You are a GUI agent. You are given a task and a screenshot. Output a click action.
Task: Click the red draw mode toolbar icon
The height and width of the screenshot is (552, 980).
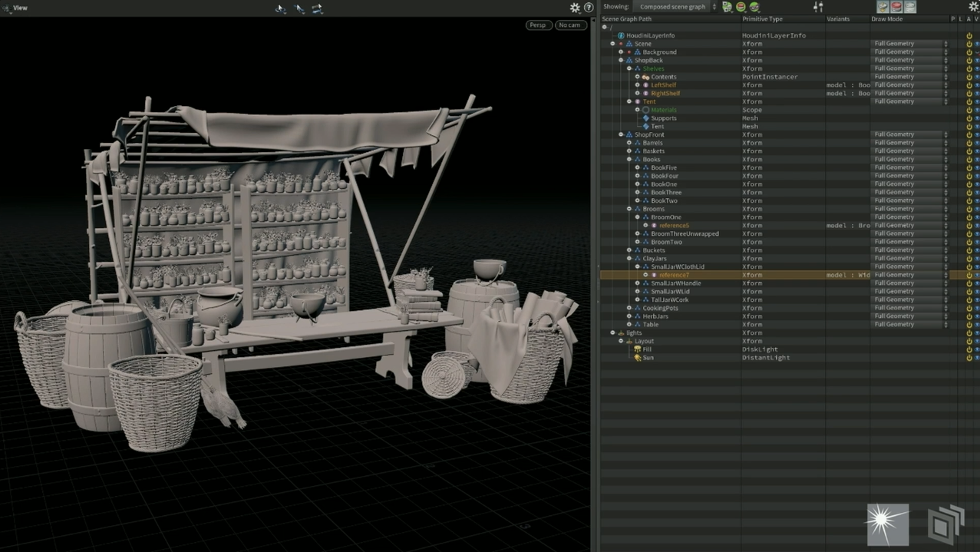(896, 7)
